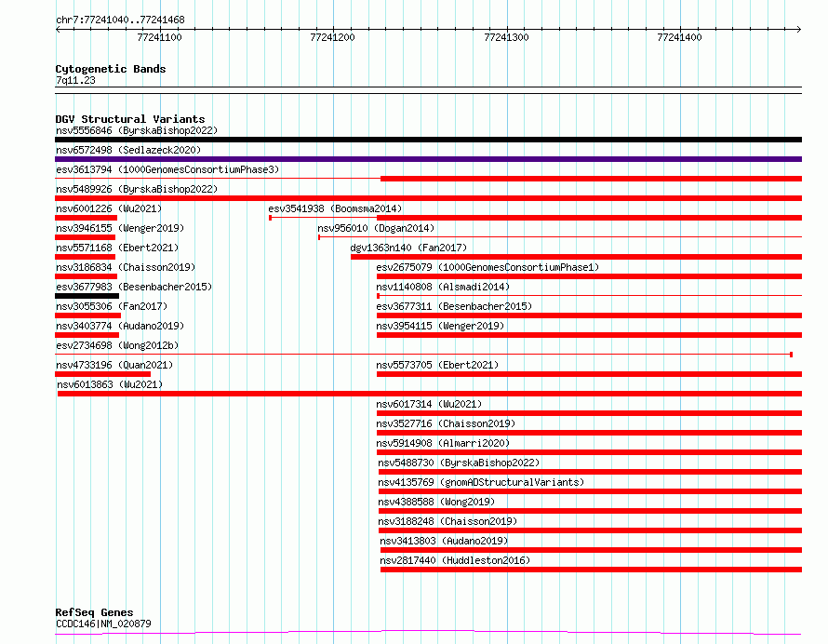Click the RefSeq Genes track title
Screen dimensions: 828x644
point(94,612)
